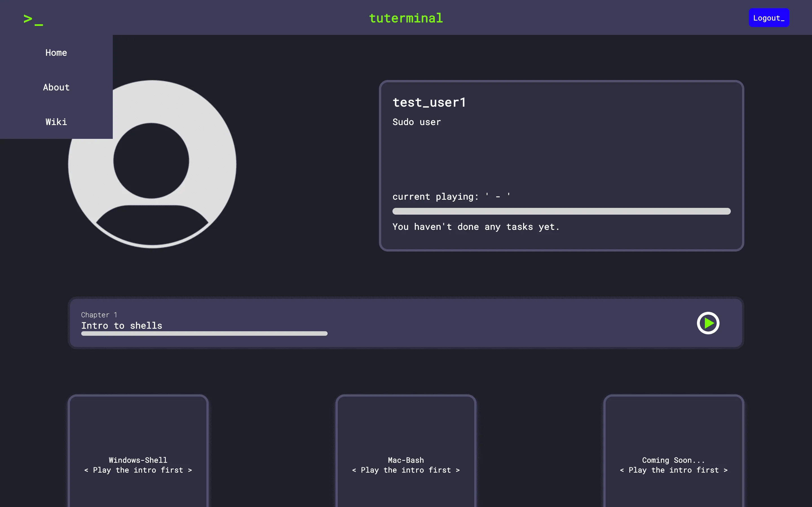Screen dimensions: 812x507
Task: Click the current playing status text
Action: coord(451,197)
